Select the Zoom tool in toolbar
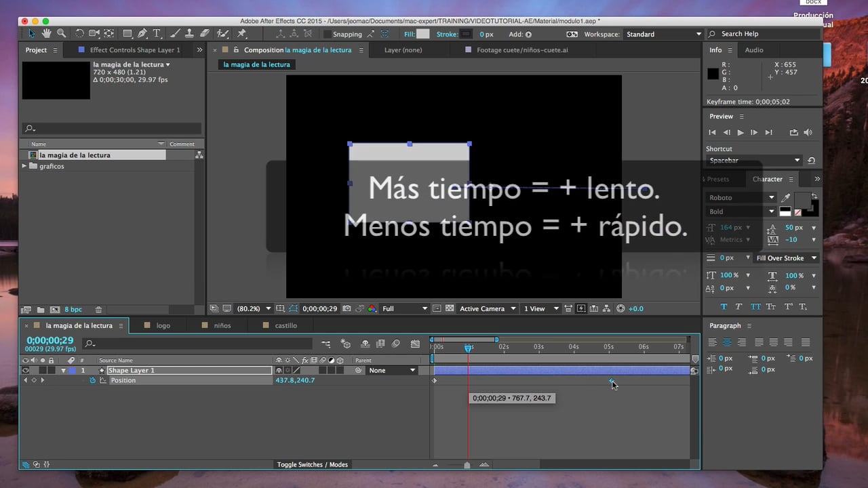 pyautogui.click(x=61, y=34)
